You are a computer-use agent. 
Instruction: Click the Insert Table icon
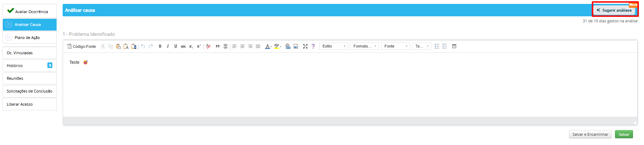[x=454, y=46]
